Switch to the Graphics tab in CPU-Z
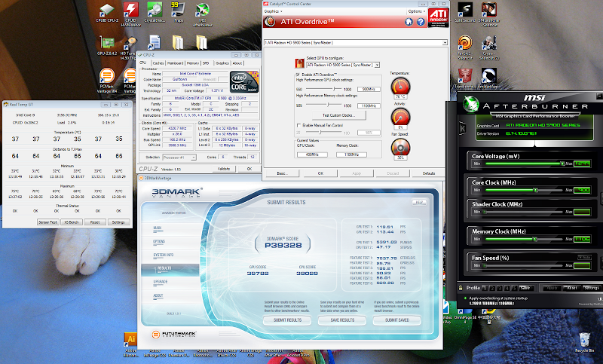Image resolution: width=603 pixels, height=364 pixels. click(x=222, y=63)
